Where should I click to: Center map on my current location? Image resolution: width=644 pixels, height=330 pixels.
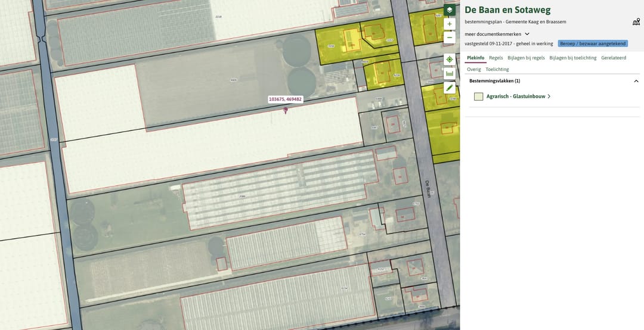[450, 60]
